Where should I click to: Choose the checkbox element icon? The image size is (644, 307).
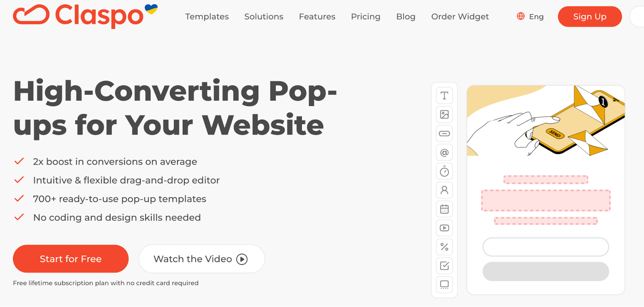(x=444, y=266)
